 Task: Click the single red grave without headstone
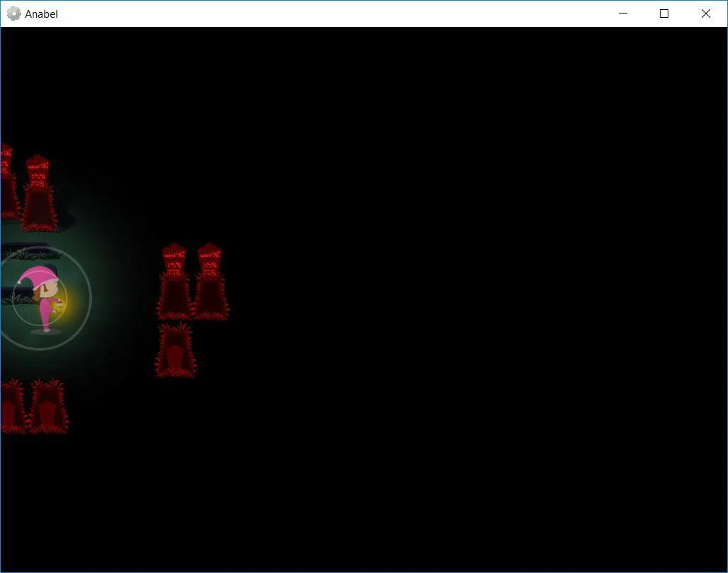click(x=175, y=350)
